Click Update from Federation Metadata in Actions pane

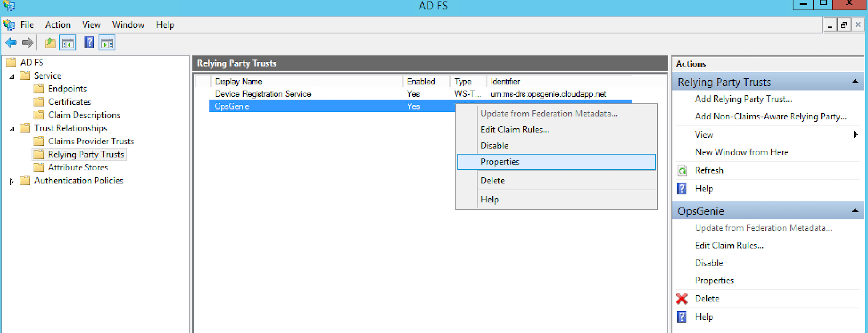(x=764, y=228)
